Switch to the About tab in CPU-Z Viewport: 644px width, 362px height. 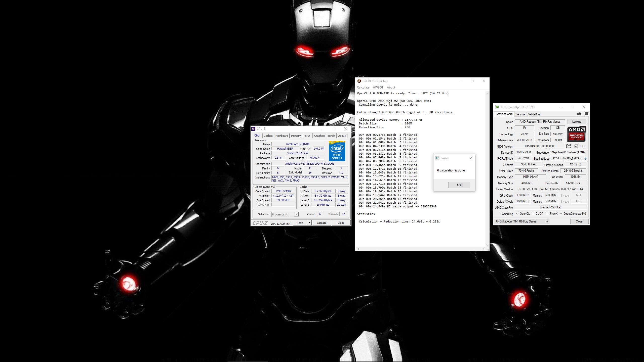pos(342,136)
